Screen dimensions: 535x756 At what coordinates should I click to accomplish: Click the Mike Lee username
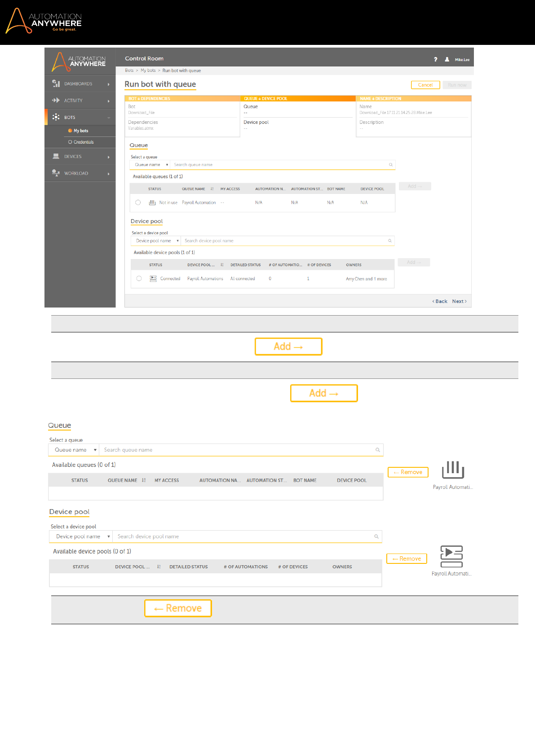click(462, 60)
